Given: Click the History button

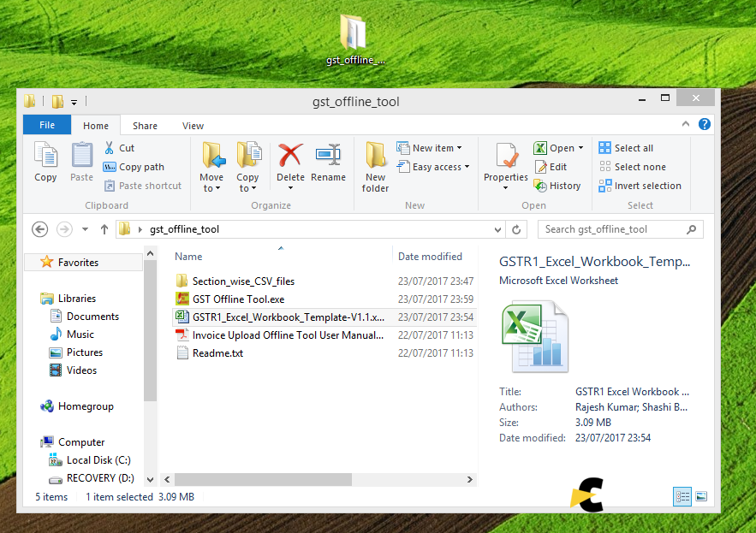Looking at the screenshot, I should (x=557, y=186).
